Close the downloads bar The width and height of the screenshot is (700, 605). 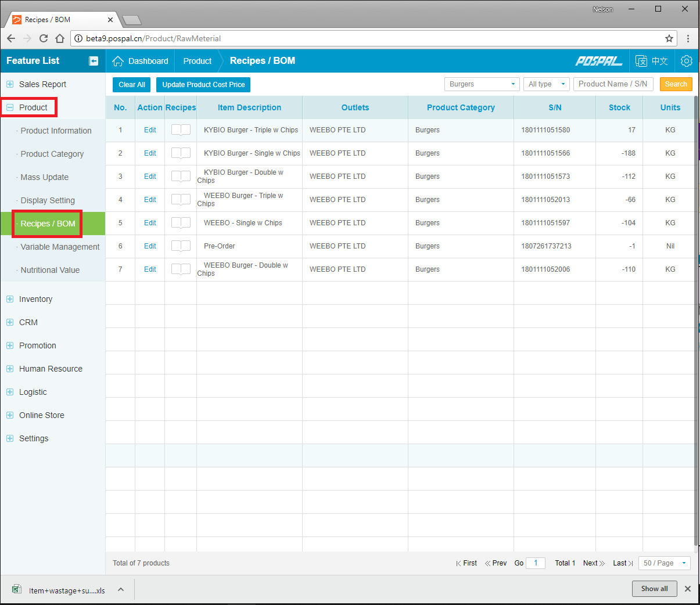coord(688,589)
